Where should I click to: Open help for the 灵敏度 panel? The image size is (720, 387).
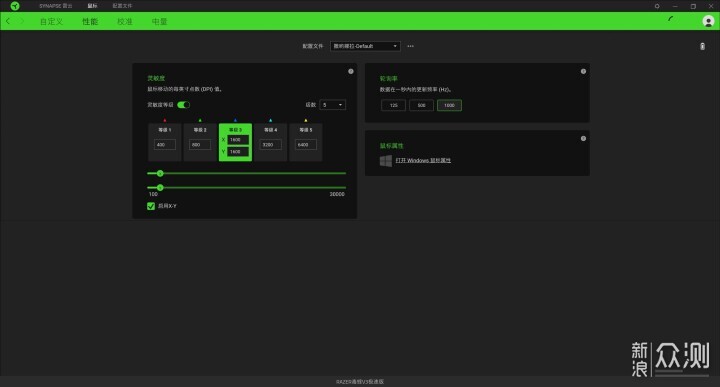[x=351, y=71]
